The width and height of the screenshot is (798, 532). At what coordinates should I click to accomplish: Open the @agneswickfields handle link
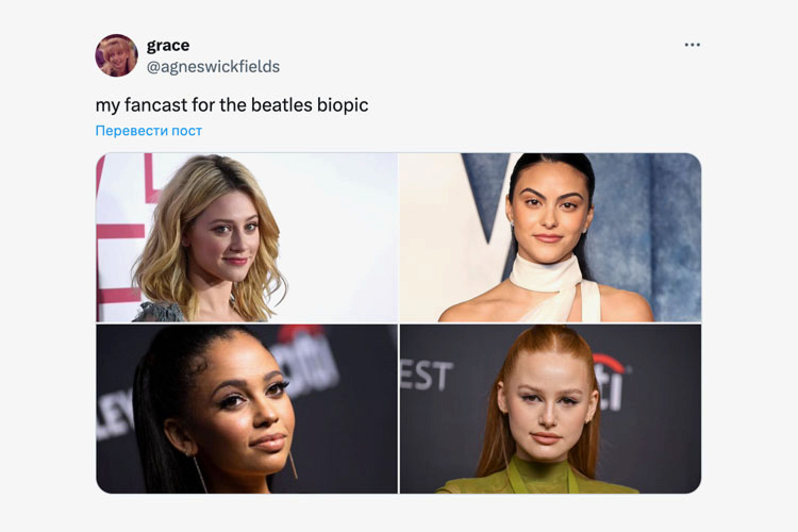213,66
